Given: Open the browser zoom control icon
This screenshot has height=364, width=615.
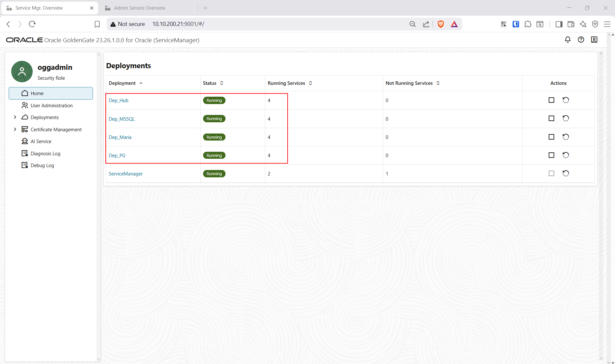Looking at the screenshot, I should pyautogui.click(x=413, y=24).
